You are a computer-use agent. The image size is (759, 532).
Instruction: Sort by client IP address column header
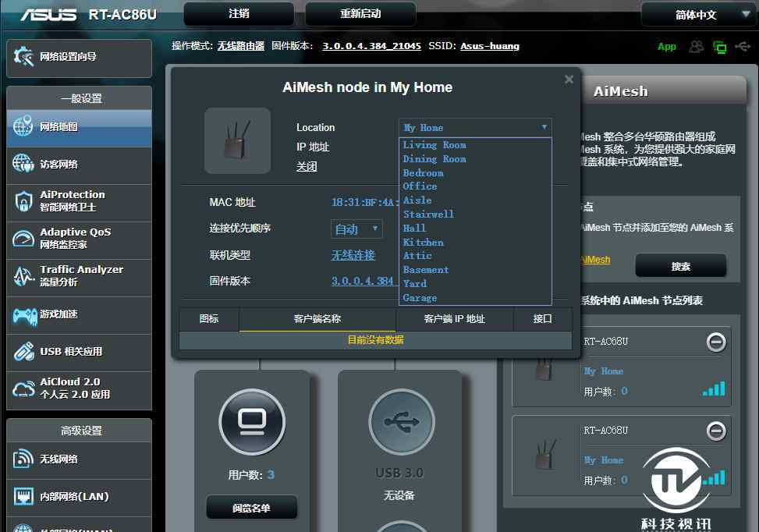pyautogui.click(x=455, y=319)
